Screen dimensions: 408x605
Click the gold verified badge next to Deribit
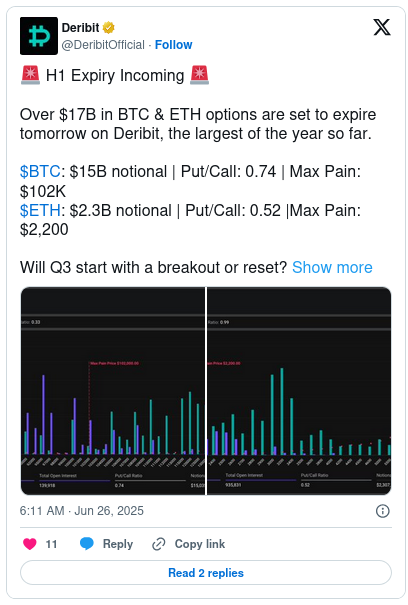pyautogui.click(x=108, y=28)
